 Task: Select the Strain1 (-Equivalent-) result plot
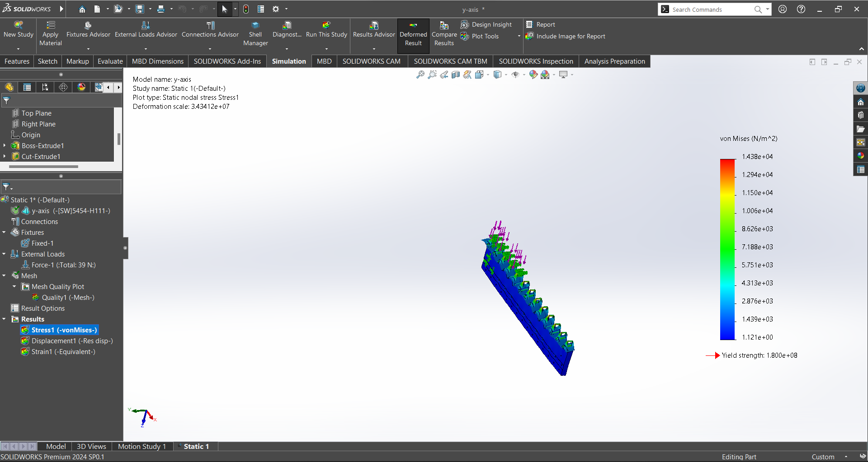(58, 352)
